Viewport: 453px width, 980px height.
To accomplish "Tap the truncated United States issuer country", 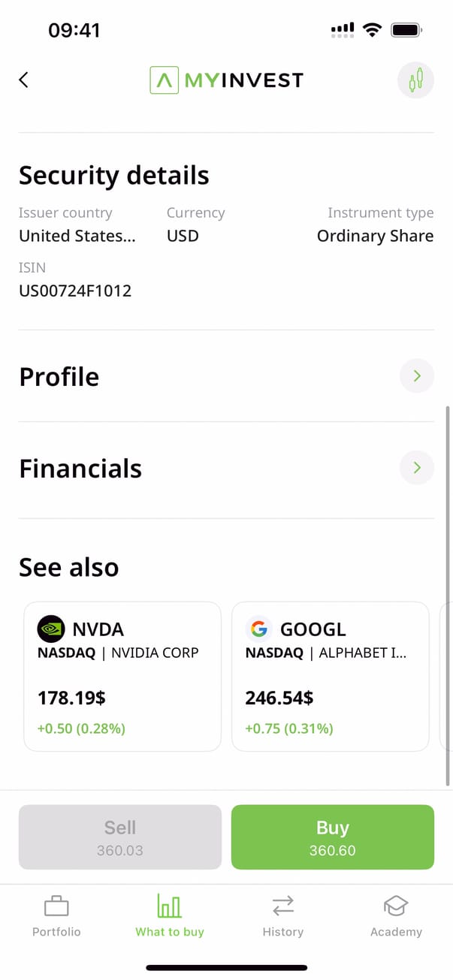I will pos(77,236).
